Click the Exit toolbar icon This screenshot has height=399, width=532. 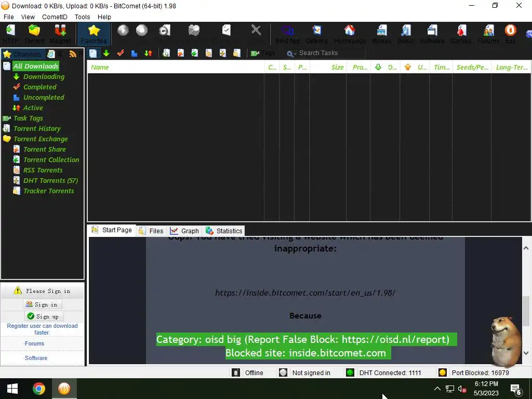(x=510, y=34)
